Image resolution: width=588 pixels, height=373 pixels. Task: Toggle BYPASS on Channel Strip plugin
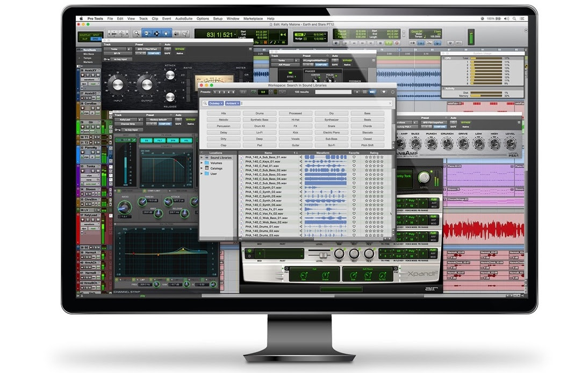190,119
